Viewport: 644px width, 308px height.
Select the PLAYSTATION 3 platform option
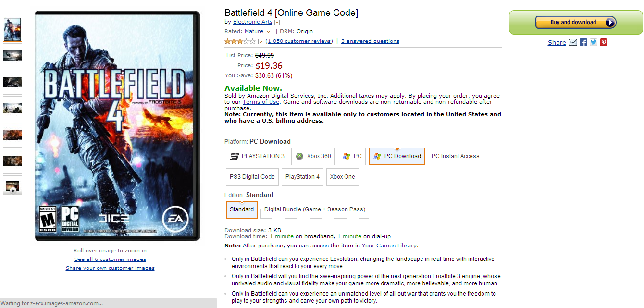click(x=257, y=156)
